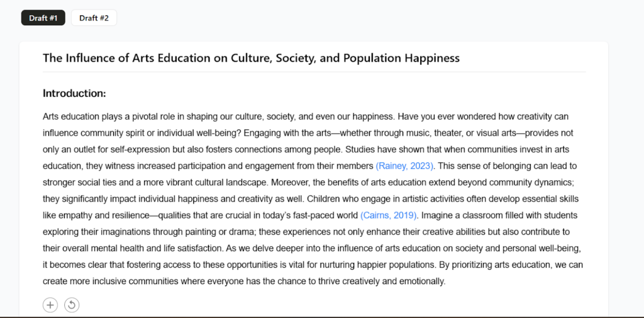Place cursor on the word "pivotal"

pos(143,117)
